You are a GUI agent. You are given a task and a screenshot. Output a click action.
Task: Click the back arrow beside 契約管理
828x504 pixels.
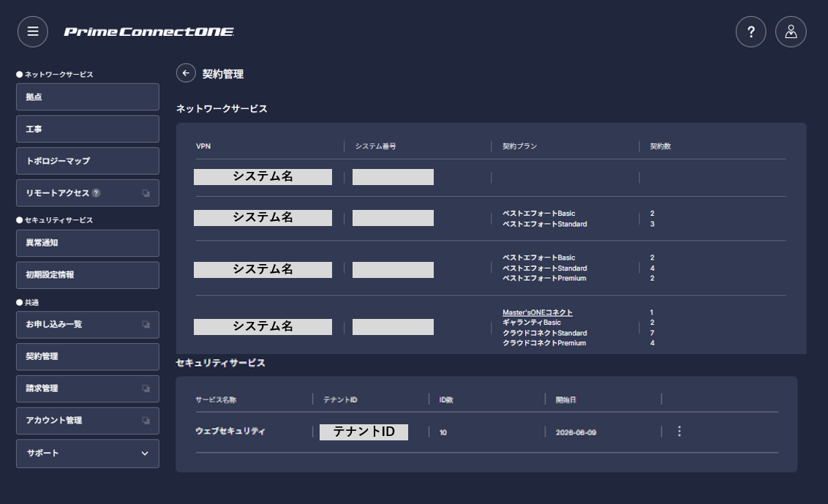186,73
